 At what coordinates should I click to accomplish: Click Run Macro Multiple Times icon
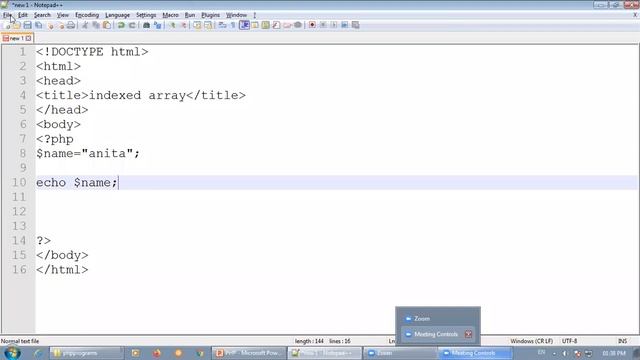[x=344, y=25]
